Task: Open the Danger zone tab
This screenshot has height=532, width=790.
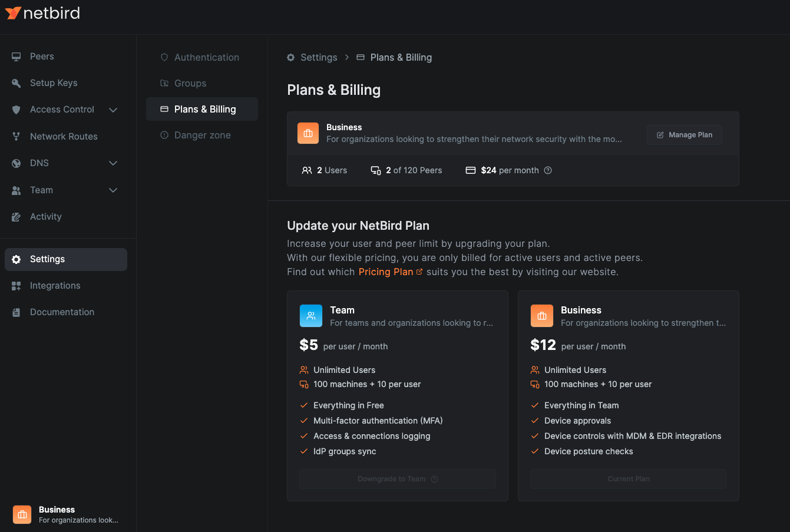Action: pos(202,135)
